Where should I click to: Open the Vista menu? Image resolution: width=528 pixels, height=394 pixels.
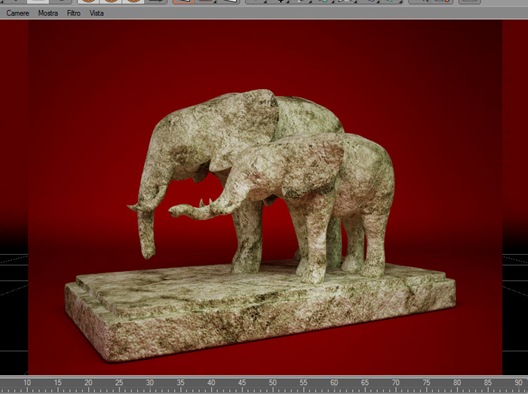tap(96, 13)
